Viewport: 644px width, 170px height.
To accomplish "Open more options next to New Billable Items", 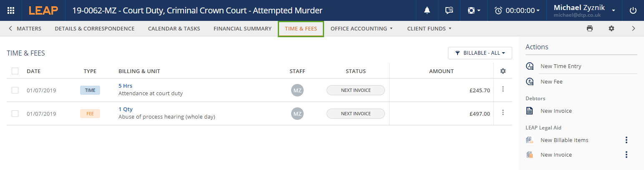I will pyautogui.click(x=626, y=140).
